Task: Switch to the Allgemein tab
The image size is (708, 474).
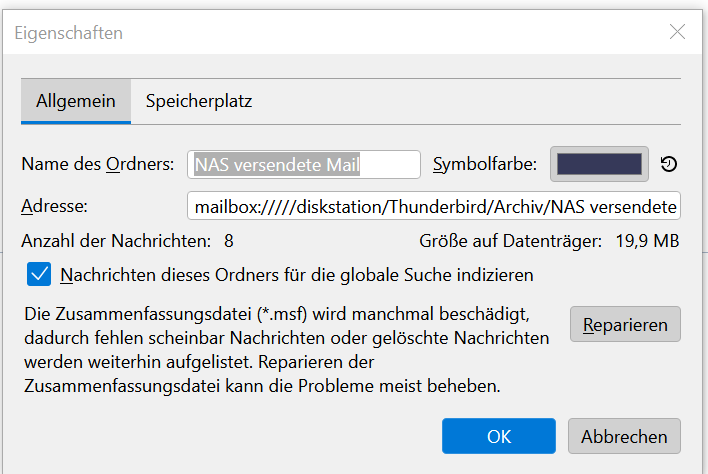Action: point(76,101)
